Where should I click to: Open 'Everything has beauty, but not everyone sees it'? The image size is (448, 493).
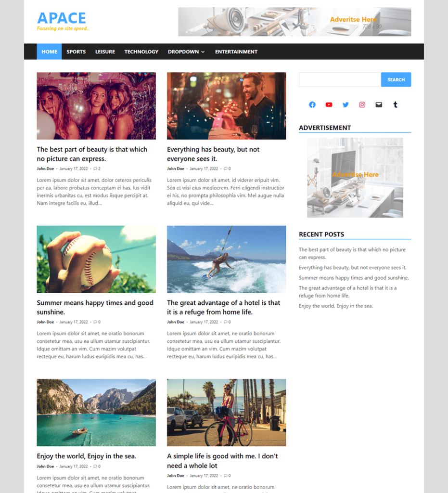pyautogui.click(x=213, y=154)
